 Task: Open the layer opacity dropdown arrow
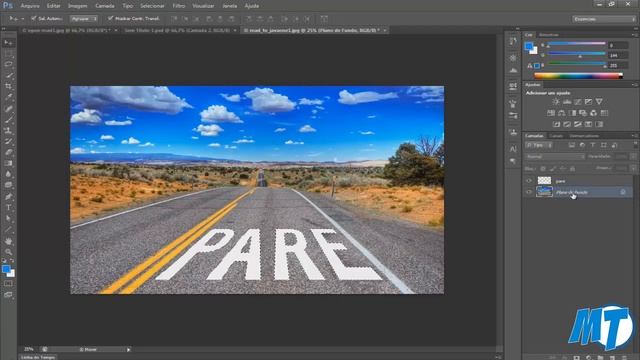(633, 157)
